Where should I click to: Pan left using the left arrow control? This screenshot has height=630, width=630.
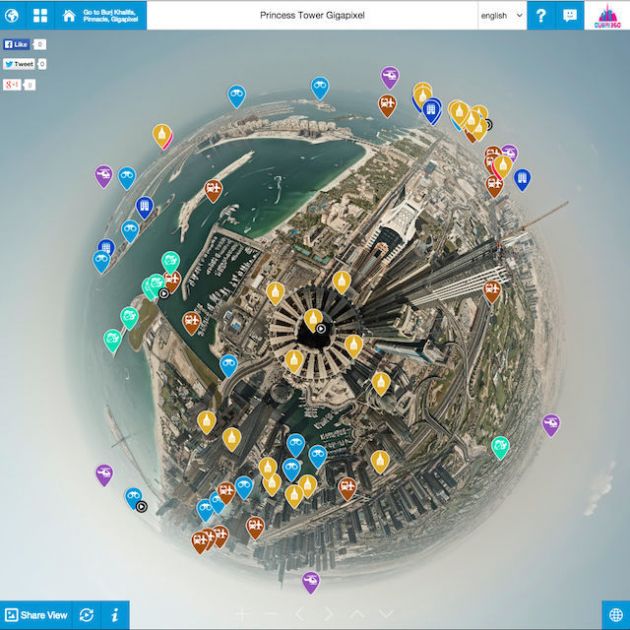click(299, 613)
